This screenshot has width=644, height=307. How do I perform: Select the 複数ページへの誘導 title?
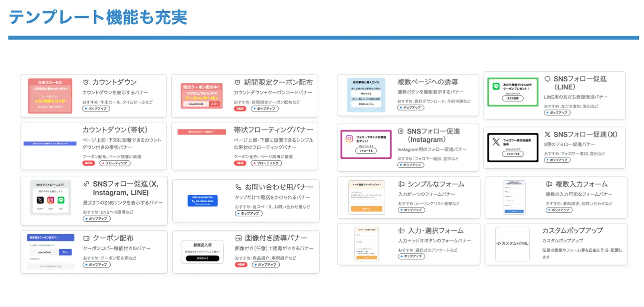pyautogui.click(x=427, y=82)
